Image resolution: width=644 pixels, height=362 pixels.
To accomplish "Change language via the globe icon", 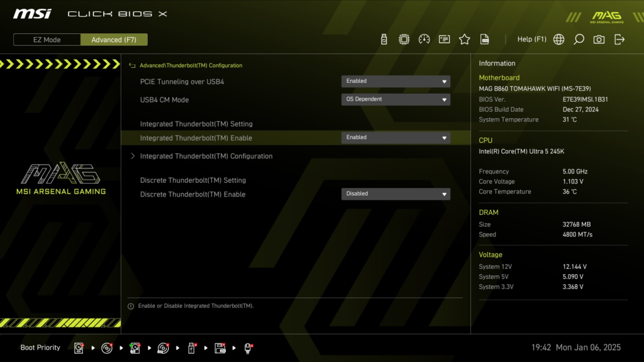I will [558, 39].
